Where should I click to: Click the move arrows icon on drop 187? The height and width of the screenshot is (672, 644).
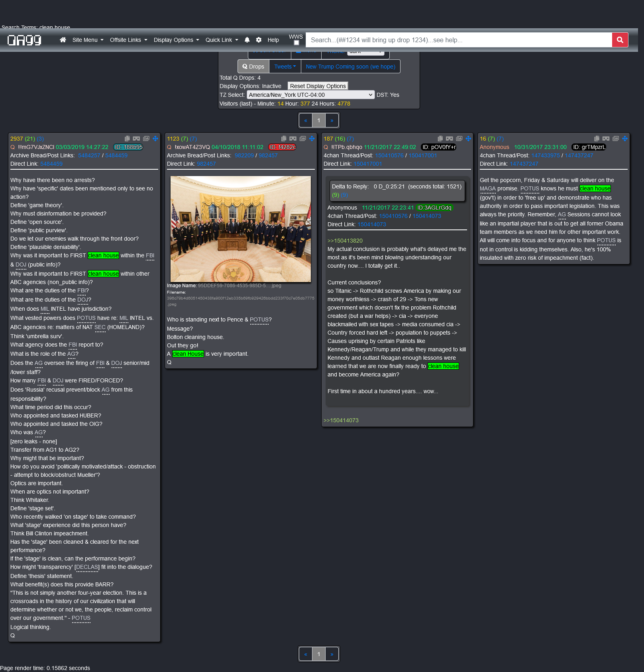(x=469, y=139)
